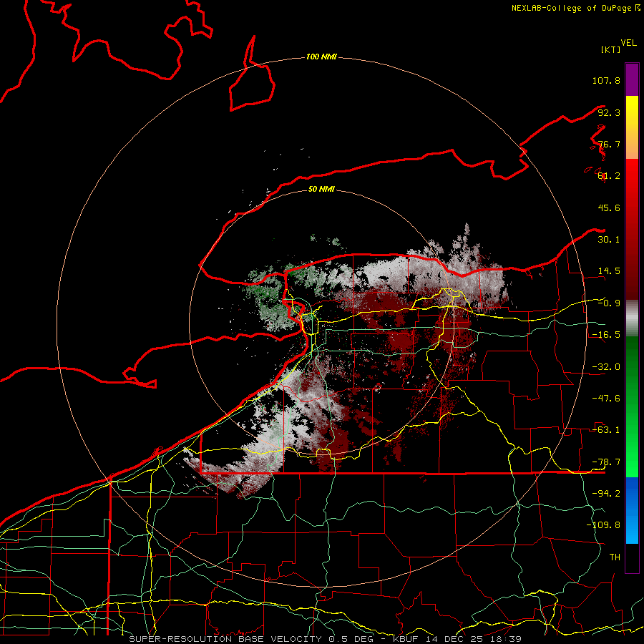The image size is (644, 644).
Task: Click the 14.5 velocity scale value
Action: pyautogui.click(x=609, y=271)
